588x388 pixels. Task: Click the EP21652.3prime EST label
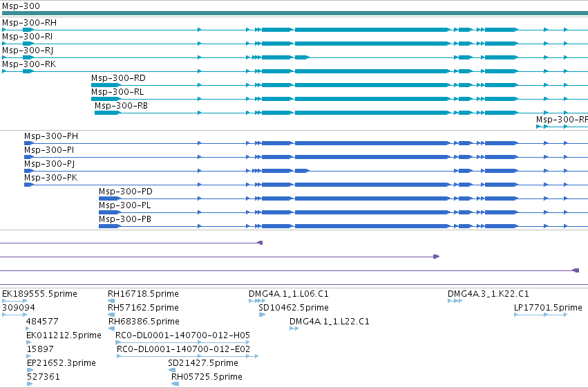[61, 363]
